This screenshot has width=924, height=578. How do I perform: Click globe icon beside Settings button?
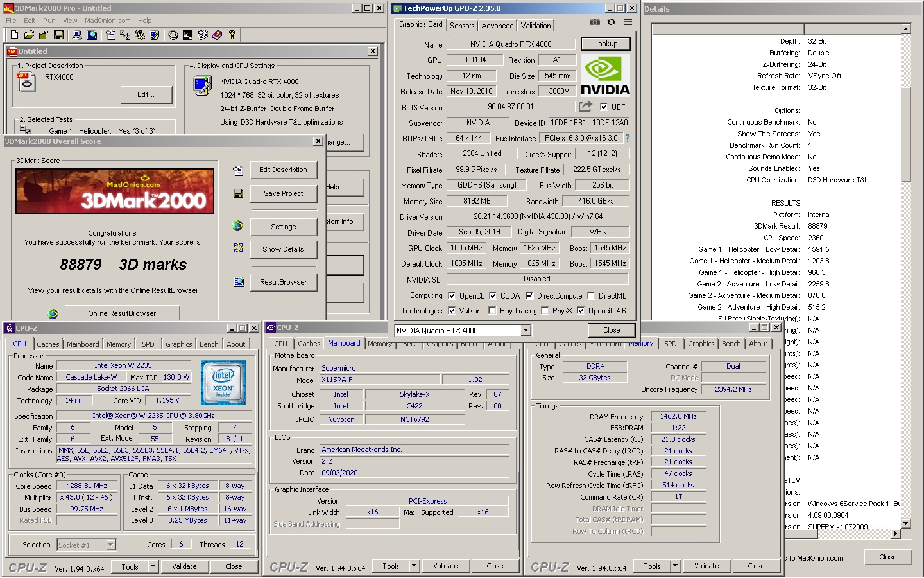238,225
